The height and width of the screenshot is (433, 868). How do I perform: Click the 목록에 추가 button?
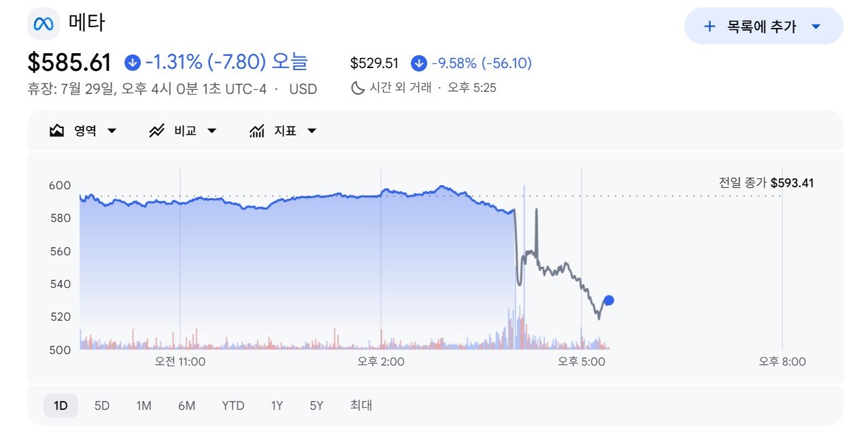(764, 27)
